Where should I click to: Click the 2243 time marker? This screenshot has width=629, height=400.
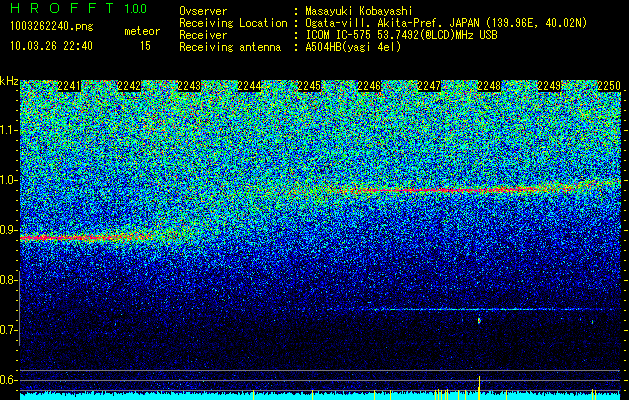pyautogui.click(x=189, y=86)
